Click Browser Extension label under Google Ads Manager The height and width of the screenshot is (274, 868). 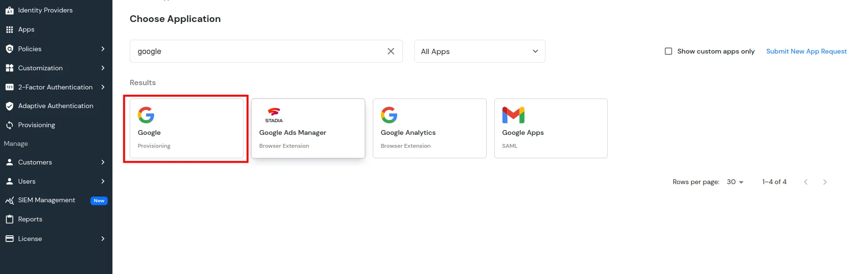284,146
